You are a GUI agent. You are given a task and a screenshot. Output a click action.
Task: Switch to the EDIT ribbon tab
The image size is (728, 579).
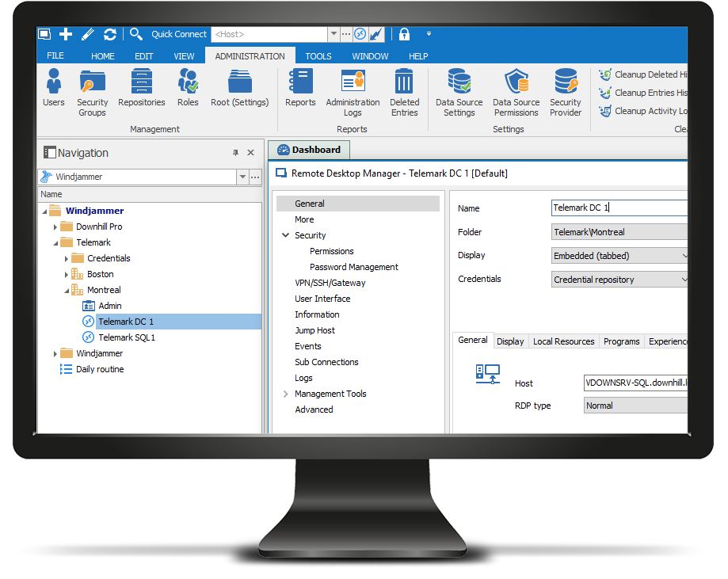[144, 55]
